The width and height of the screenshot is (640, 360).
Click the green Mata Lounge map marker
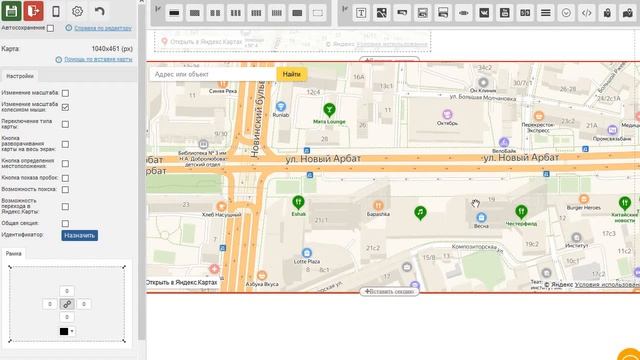click(x=329, y=110)
